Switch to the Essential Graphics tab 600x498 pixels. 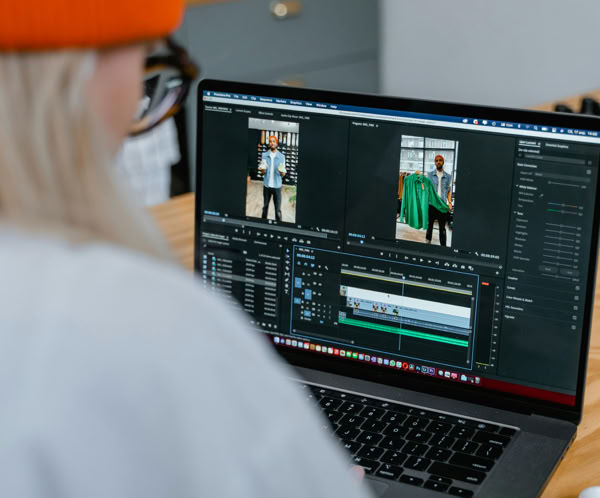pyautogui.click(x=557, y=146)
